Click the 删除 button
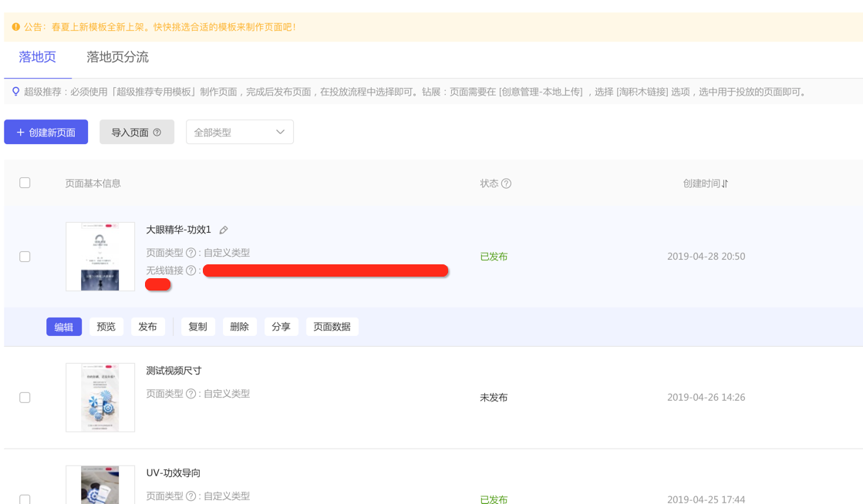Viewport: 863px width, 504px height. [x=239, y=327]
